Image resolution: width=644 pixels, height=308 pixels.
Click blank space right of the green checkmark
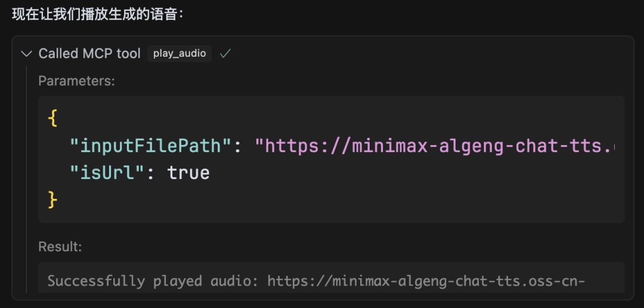tap(417, 54)
